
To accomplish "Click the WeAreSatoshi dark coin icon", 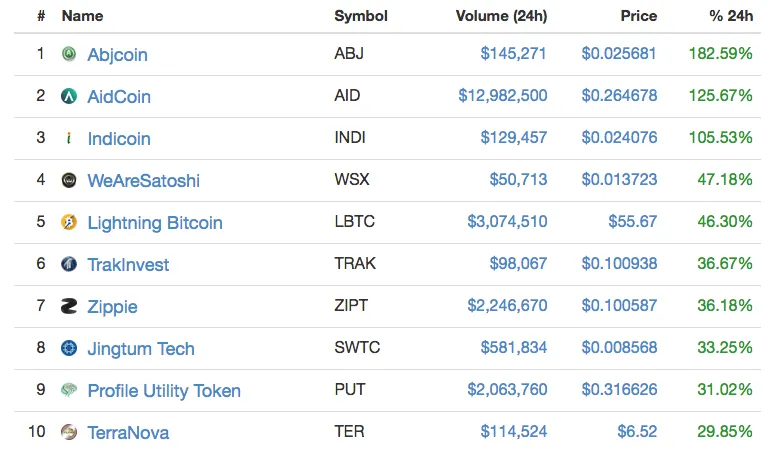I will click(x=69, y=180).
